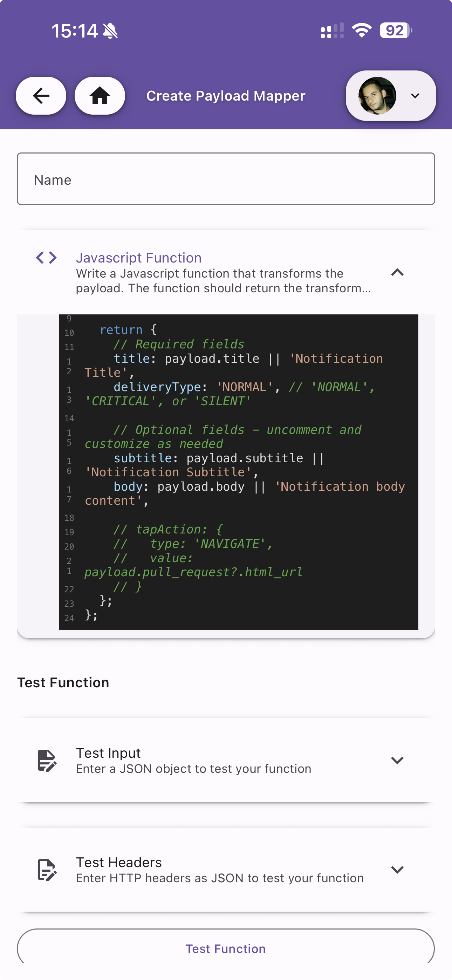
Task: Tap the Wi-Fi status icon
Action: tap(362, 30)
